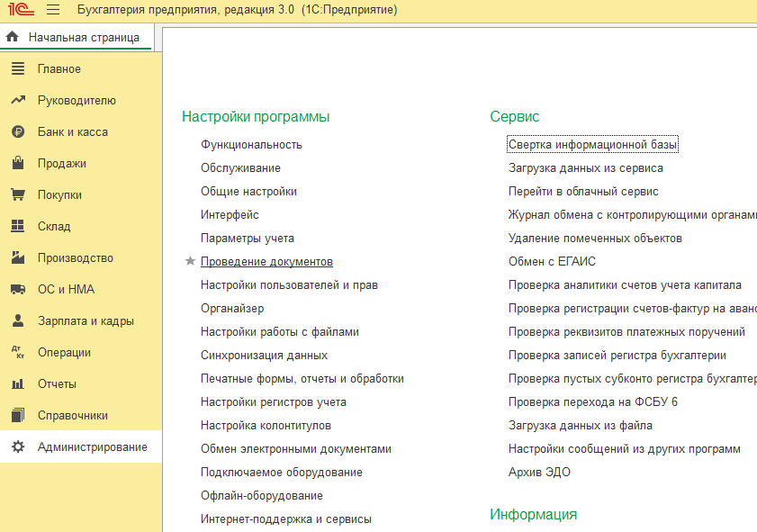Screen dimensions: 757x532
Task: Open Параметры учета link
Action: 248,238
